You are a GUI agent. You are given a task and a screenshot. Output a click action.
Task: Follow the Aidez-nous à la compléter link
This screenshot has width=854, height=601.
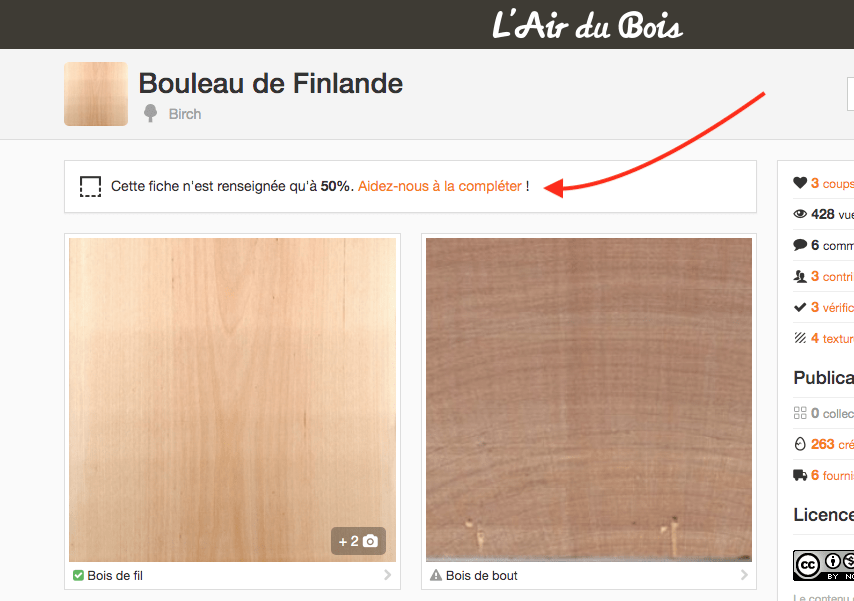point(440,186)
